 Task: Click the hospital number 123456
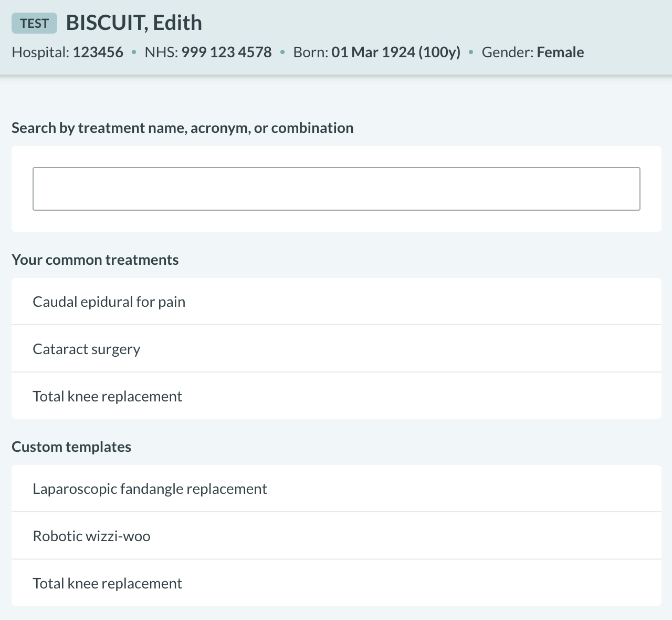(98, 53)
